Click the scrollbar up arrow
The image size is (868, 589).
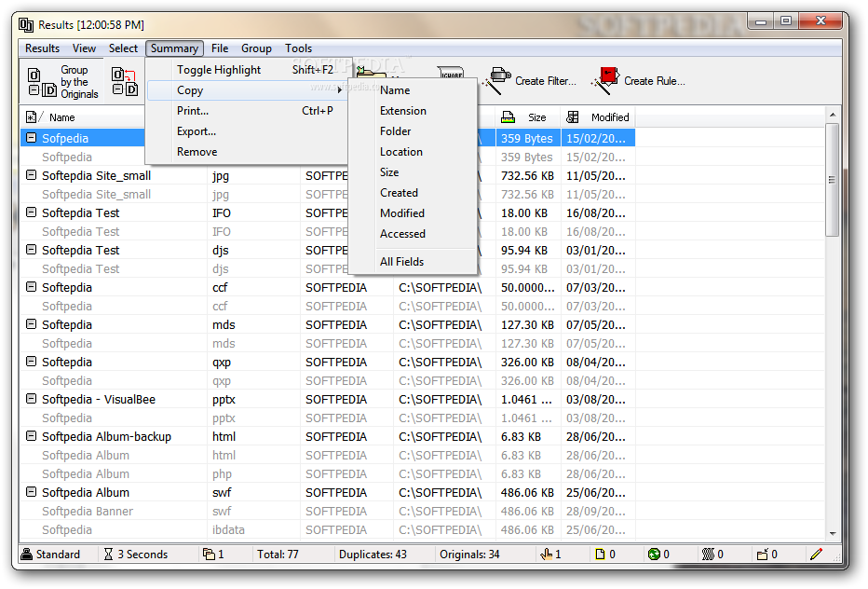click(x=832, y=115)
